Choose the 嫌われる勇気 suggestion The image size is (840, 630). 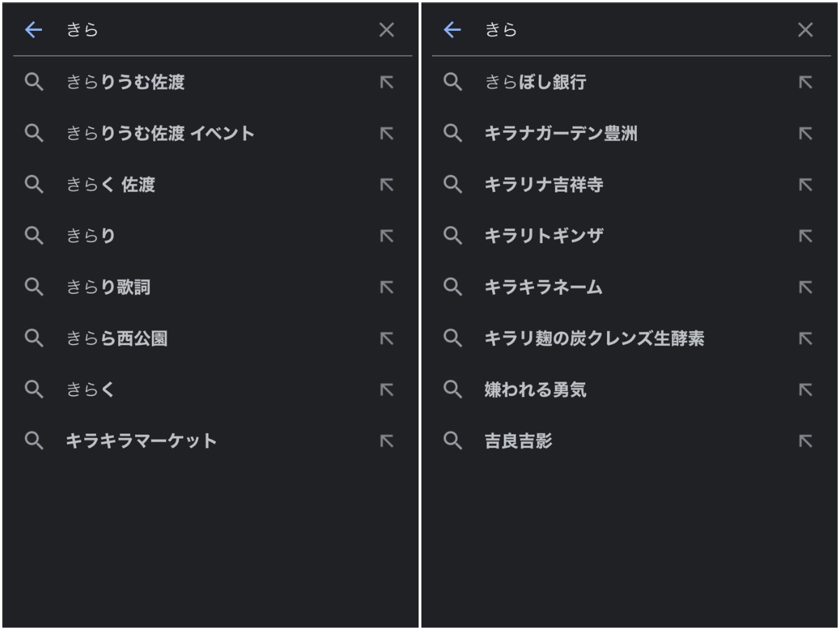535,390
